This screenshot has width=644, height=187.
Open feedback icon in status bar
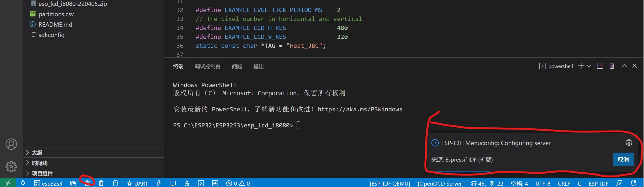[x=619, y=183]
